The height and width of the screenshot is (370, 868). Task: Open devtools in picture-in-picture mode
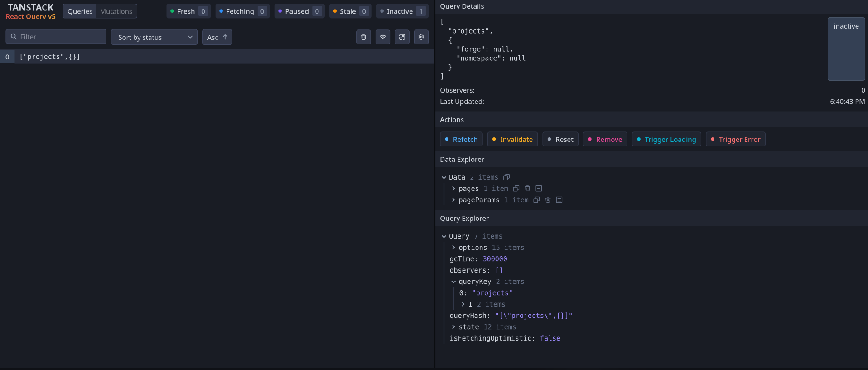click(x=402, y=37)
